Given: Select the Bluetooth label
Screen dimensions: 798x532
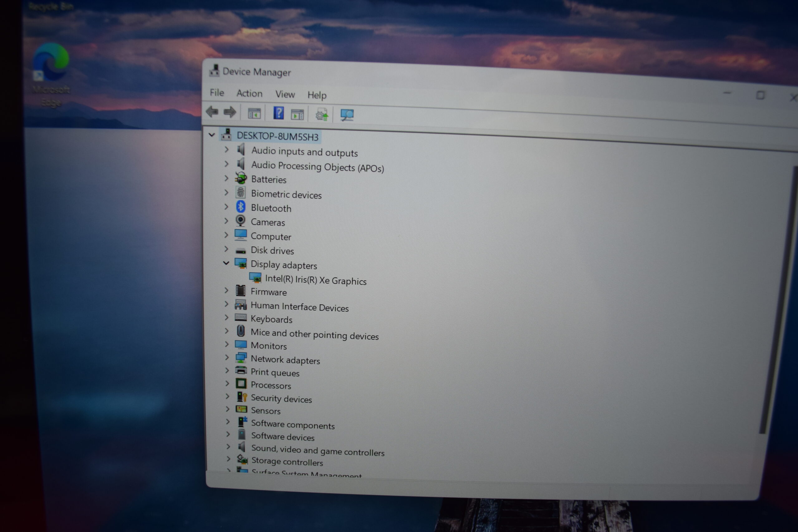Looking at the screenshot, I should tap(271, 208).
